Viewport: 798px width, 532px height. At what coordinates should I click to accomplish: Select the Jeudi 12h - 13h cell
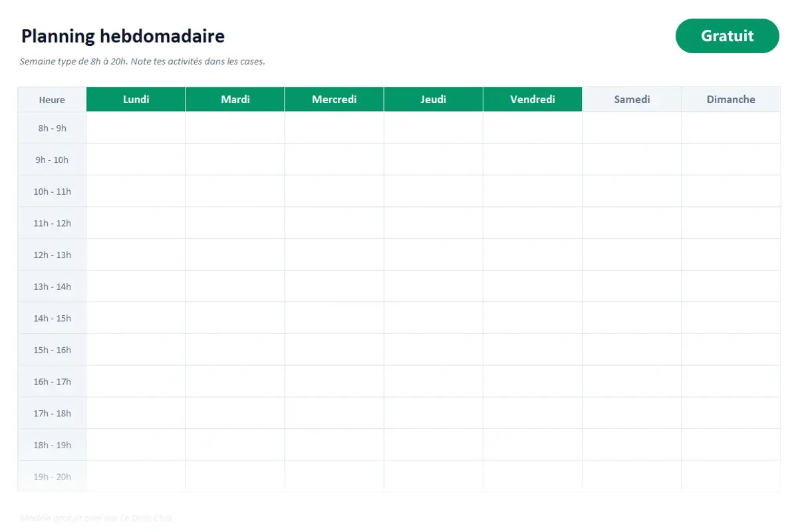point(433,255)
